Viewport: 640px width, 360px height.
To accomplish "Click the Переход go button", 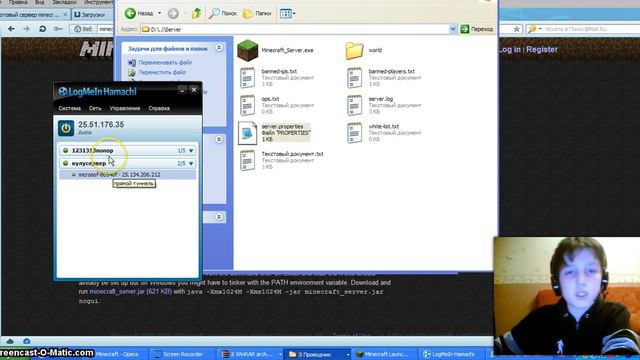I will pos(477,29).
